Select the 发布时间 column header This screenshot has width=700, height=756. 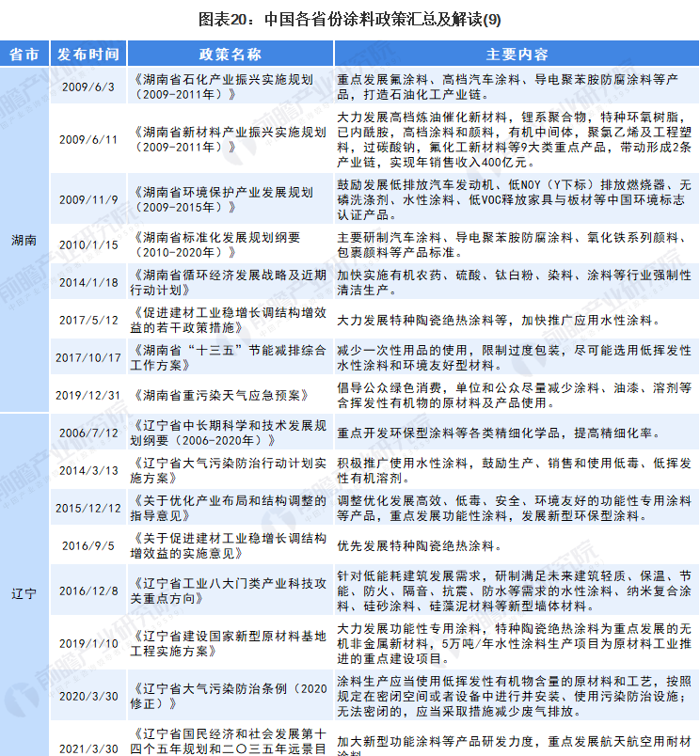tap(87, 53)
